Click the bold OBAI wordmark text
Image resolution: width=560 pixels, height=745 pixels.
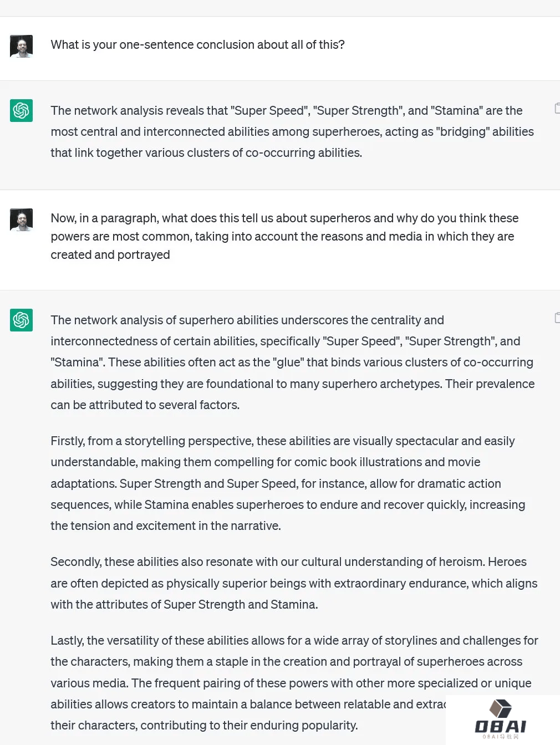[500, 726]
